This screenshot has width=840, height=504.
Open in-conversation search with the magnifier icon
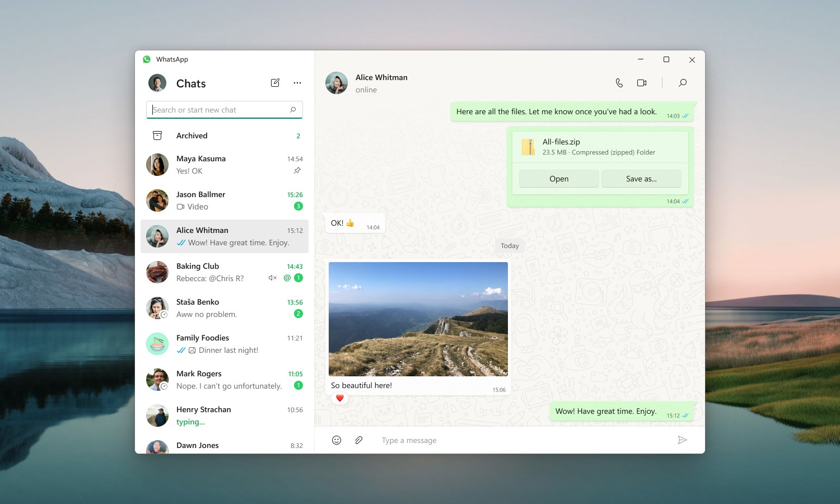683,82
